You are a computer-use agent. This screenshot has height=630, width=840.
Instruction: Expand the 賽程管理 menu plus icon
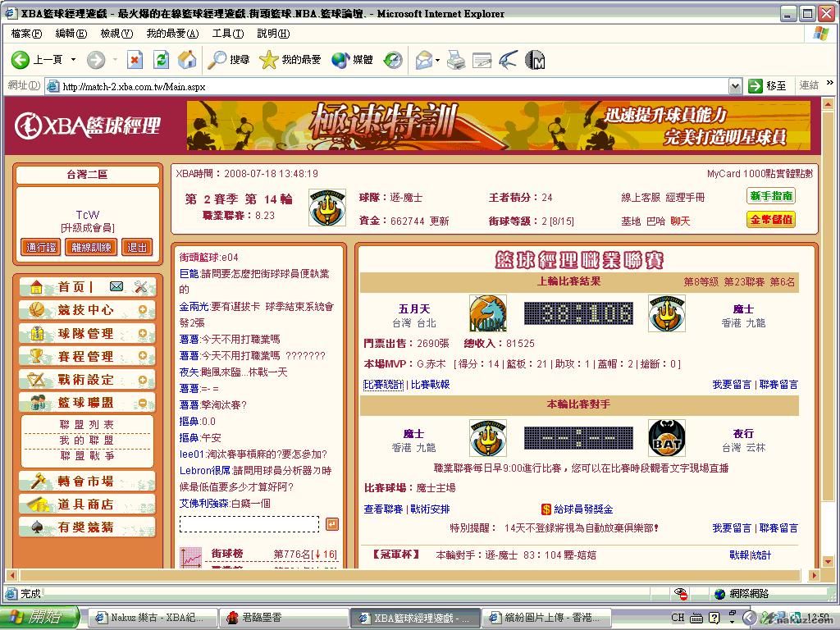[x=143, y=356]
